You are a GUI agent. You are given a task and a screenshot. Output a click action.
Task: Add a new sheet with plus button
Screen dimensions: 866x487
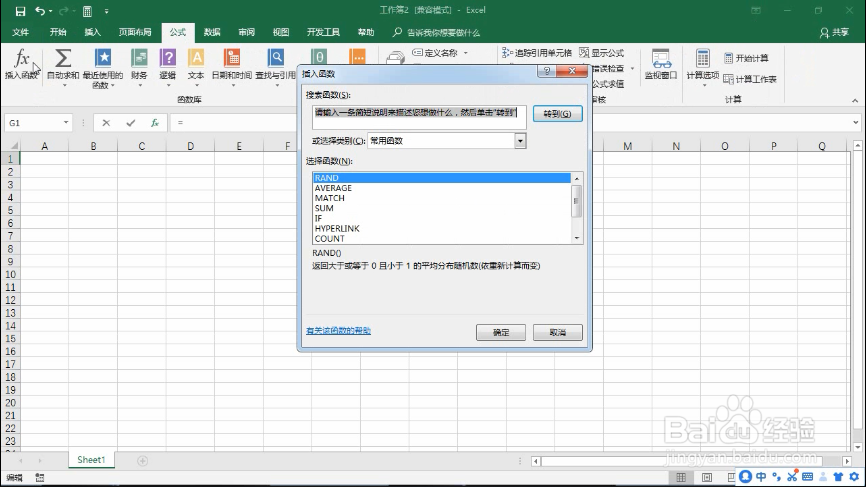pyautogui.click(x=142, y=460)
